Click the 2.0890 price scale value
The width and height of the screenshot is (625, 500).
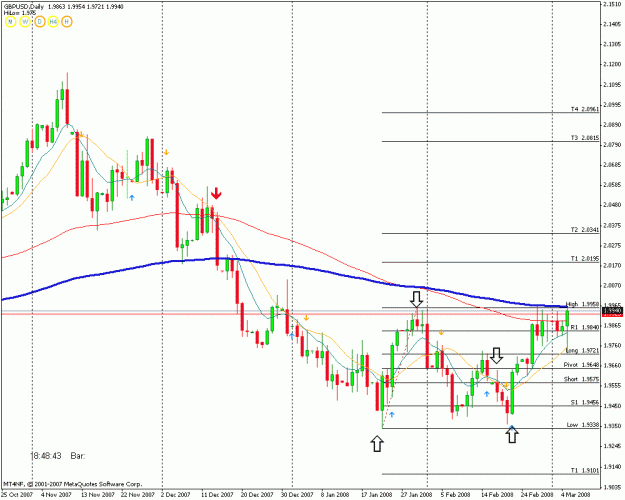click(613, 124)
